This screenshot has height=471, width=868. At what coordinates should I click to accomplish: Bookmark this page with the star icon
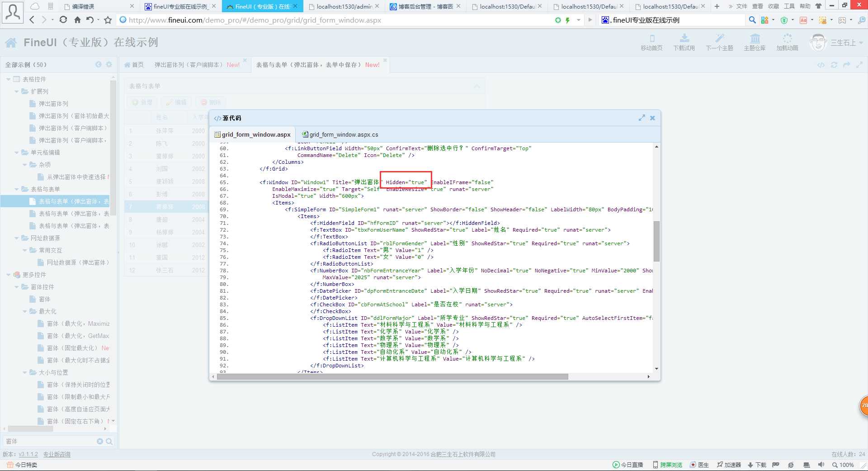click(x=108, y=20)
